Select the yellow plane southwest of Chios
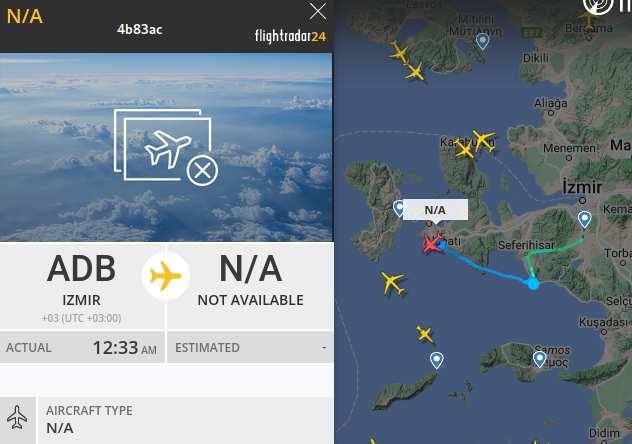The height and width of the screenshot is (444, 632). [x=392, y=282]
